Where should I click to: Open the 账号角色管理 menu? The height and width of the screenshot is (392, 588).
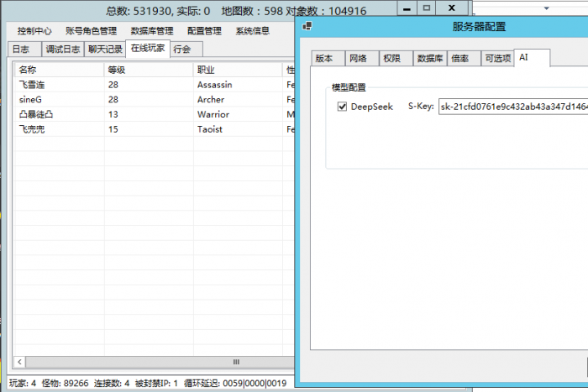coord(91,31)
